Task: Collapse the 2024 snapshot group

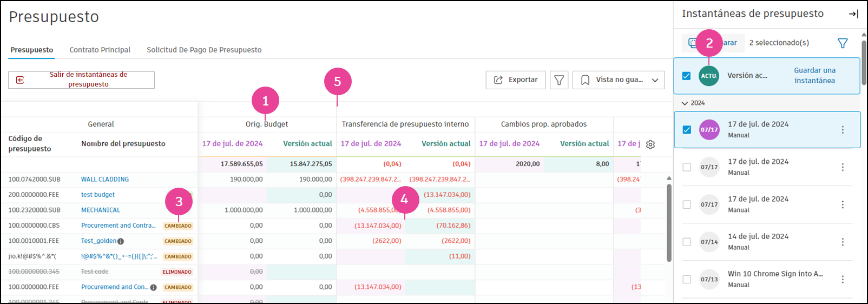Action: coord(685,103)
